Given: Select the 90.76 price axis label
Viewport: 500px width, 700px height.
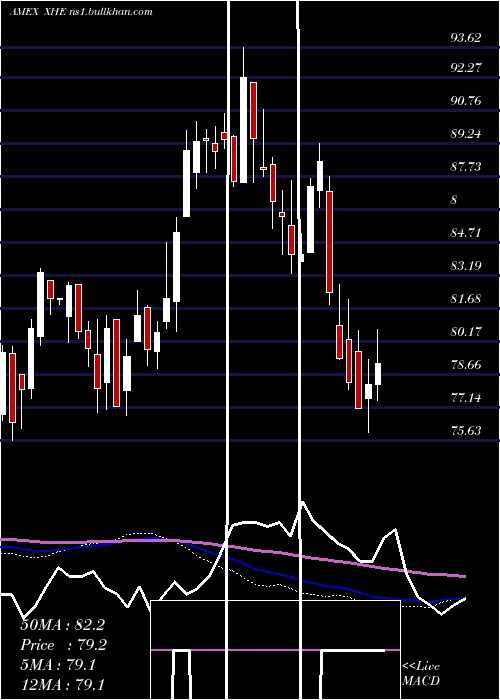Looking at the screenshot, I should (466, 101).
